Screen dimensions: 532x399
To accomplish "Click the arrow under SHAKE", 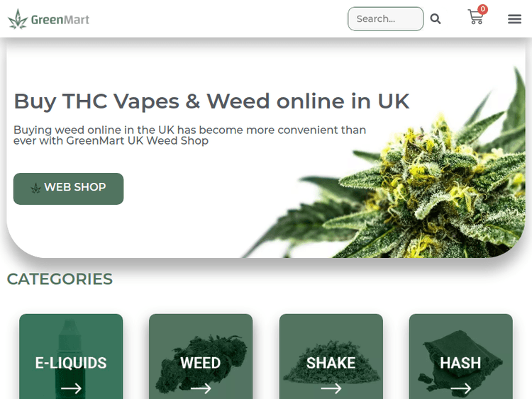I will point(331,388).
